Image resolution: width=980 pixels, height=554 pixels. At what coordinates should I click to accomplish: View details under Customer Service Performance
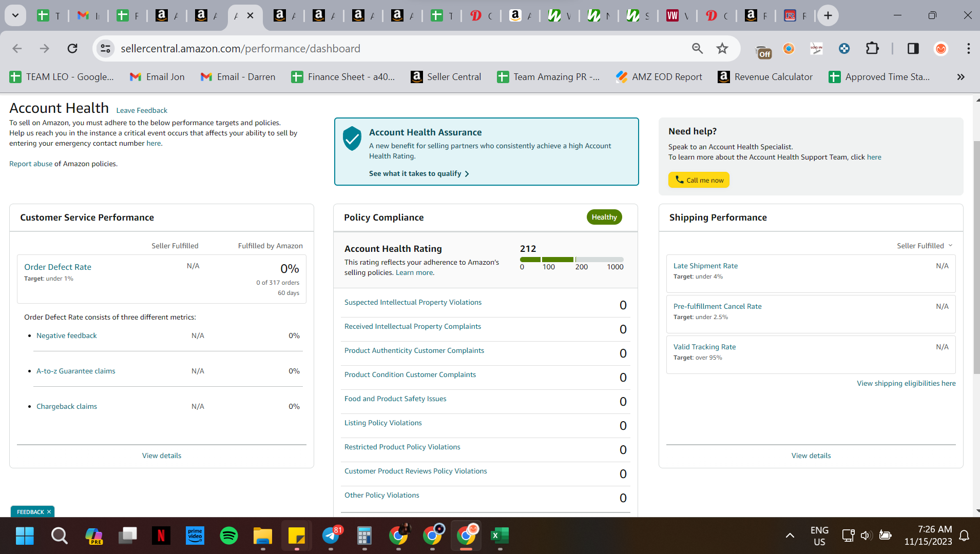coord(162,456)
